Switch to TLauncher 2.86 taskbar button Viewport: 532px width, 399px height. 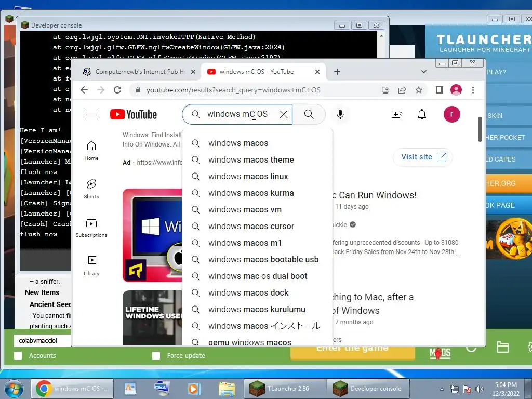[284, 389]
